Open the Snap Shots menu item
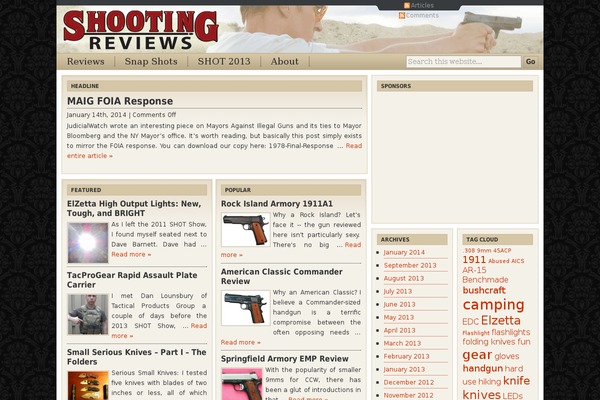Image resolution: width=600 pixels, height=400 pixels. click(151, 61)
